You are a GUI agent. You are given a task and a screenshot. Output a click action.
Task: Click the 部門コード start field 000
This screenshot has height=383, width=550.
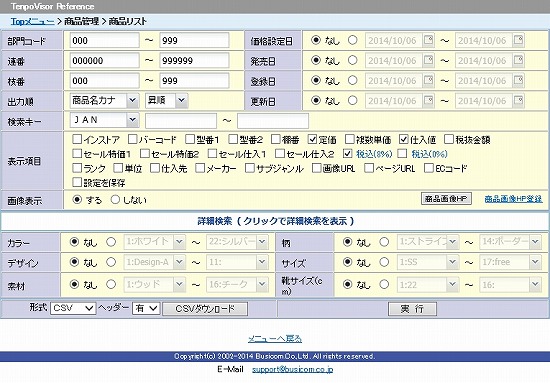tap(105, 40)
